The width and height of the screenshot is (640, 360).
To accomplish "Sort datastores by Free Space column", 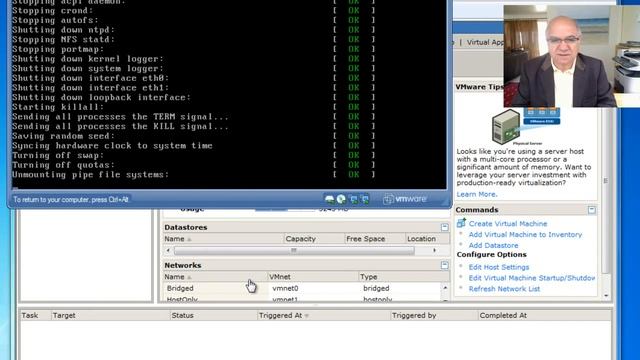I will pyautogui.click(x=374, y=239).
